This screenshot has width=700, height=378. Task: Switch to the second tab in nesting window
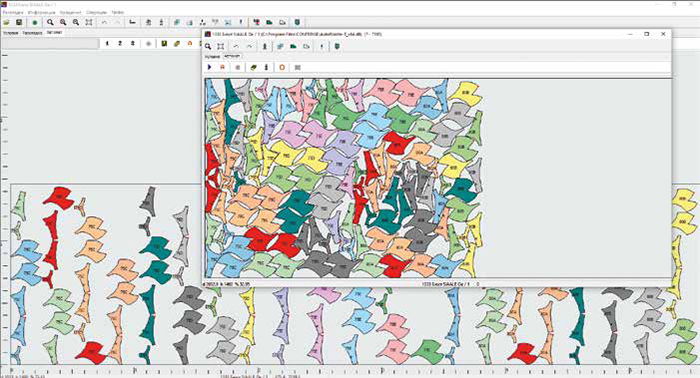[232, 57]
